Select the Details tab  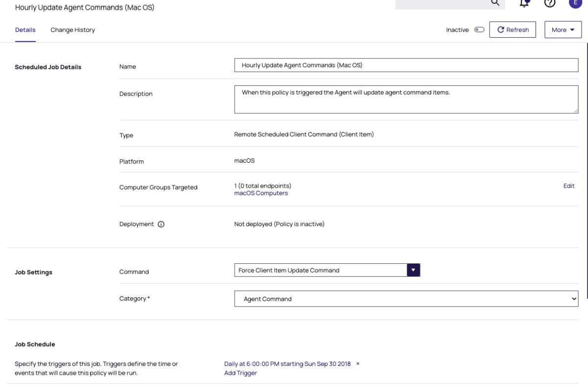(x=25, y=30)
